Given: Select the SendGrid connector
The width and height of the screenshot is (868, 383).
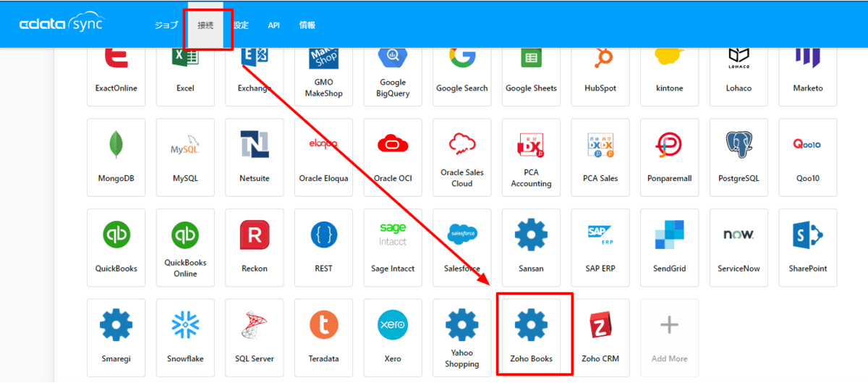Looking at the screenshot, I should click(x=670, y=248).
